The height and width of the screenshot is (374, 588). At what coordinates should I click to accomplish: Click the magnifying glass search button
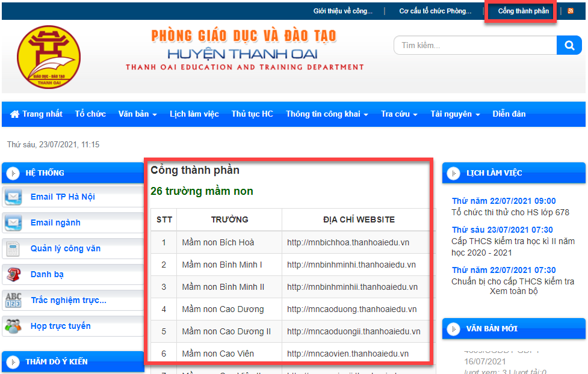click(x=569, y=45)
